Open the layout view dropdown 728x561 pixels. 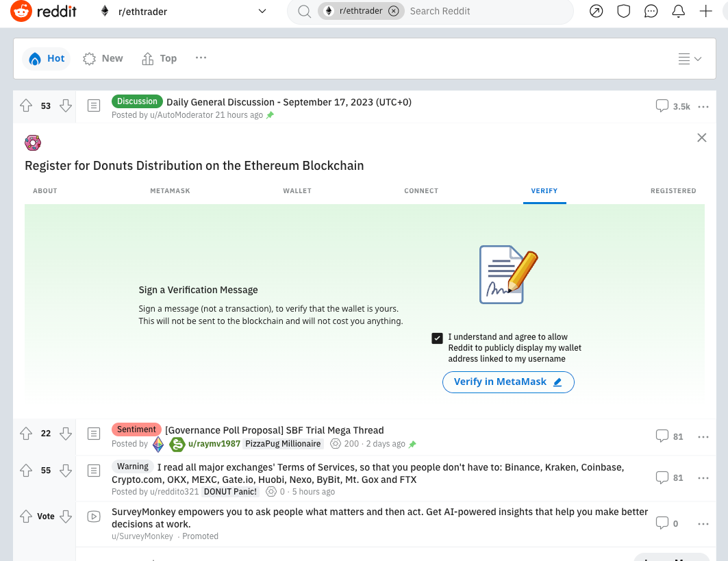[x=690, y=59]
